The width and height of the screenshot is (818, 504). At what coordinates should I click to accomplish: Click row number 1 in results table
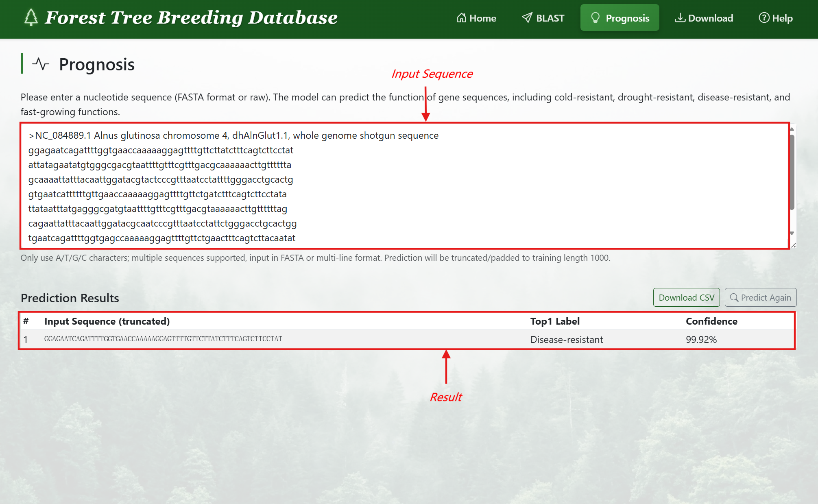[26, 340]
